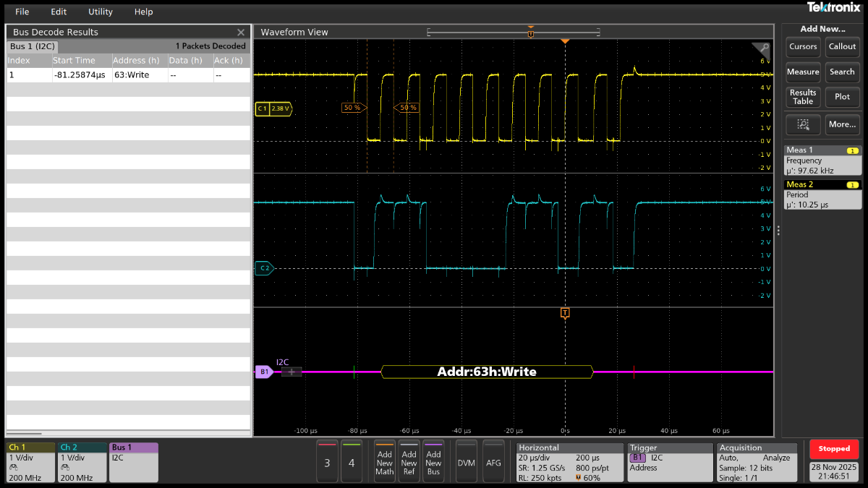Screen dimensions: 868x488
Task: Open the More... panel options
Action: click(x=842, y=124)
